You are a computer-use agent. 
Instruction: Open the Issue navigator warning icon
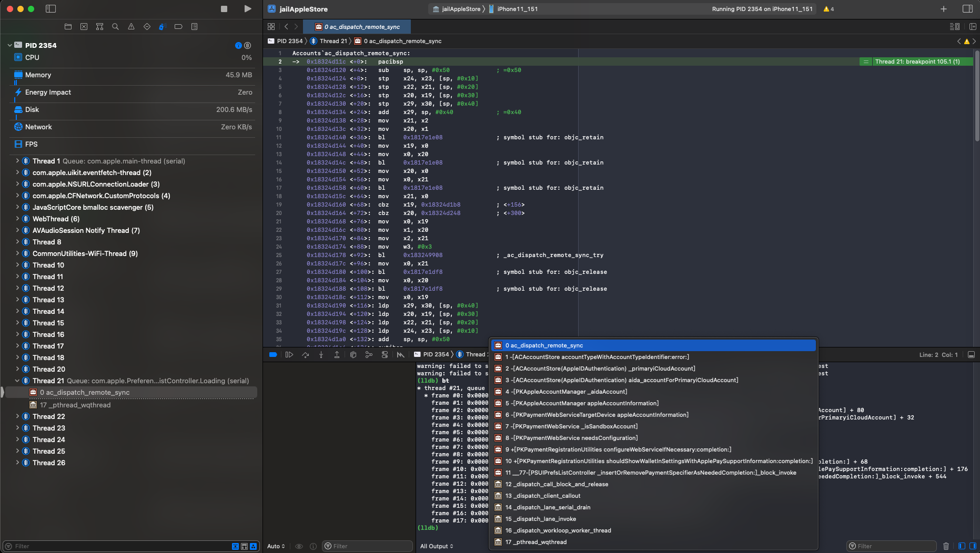131,26
